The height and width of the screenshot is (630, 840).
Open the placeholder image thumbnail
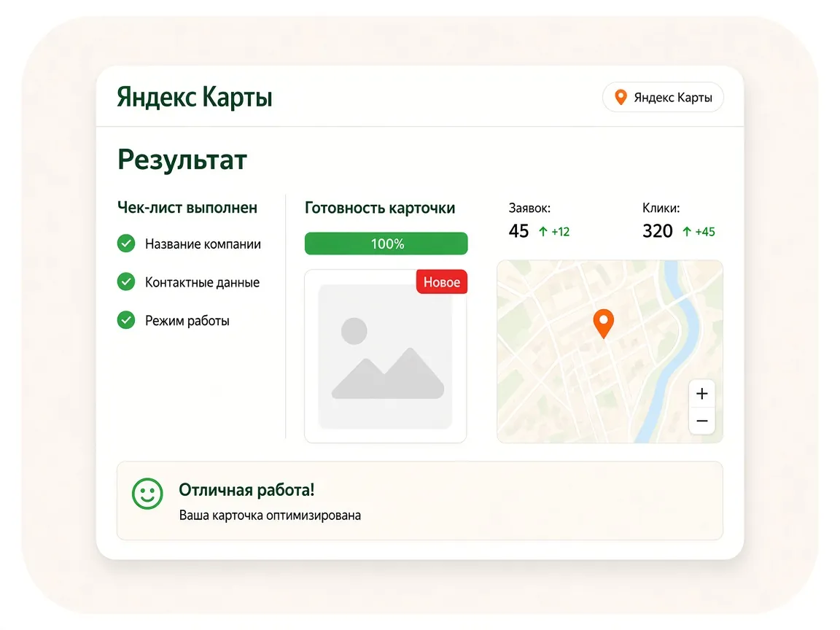pos(385,357)
